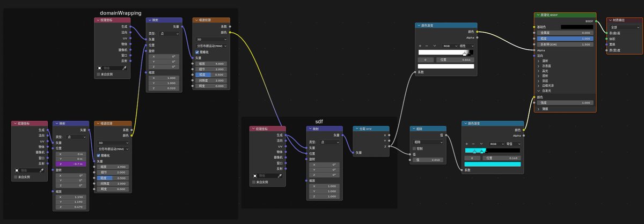Add a color stop in the upper 颜色渐变 node
The width and height of the screenshot is (644, 224).
tap(420, 46)
